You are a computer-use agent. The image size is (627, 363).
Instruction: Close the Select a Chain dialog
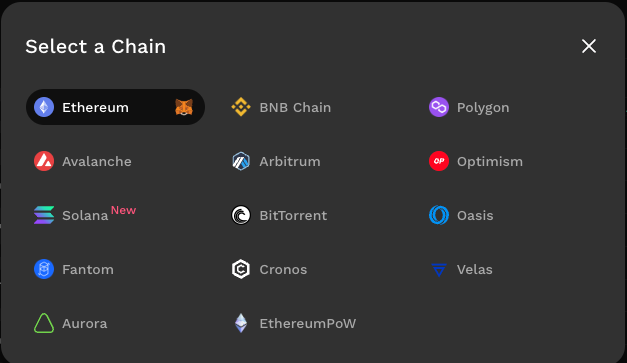tap(589, 46)
